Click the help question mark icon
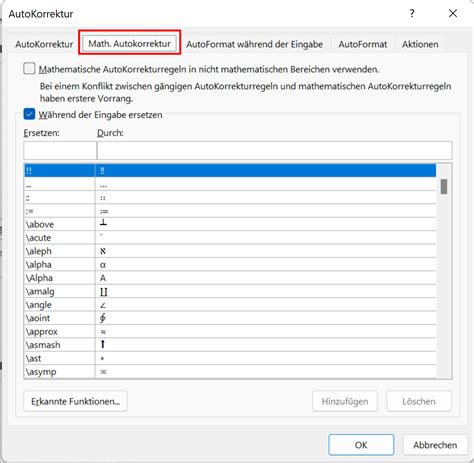The height and width of the screenshot is (463, 474). (412, 13)
